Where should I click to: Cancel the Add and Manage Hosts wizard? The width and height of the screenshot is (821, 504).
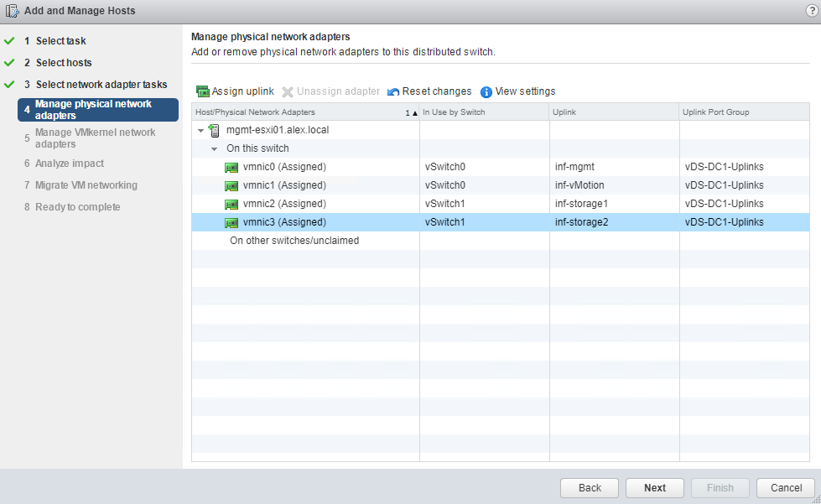[785, 488]
